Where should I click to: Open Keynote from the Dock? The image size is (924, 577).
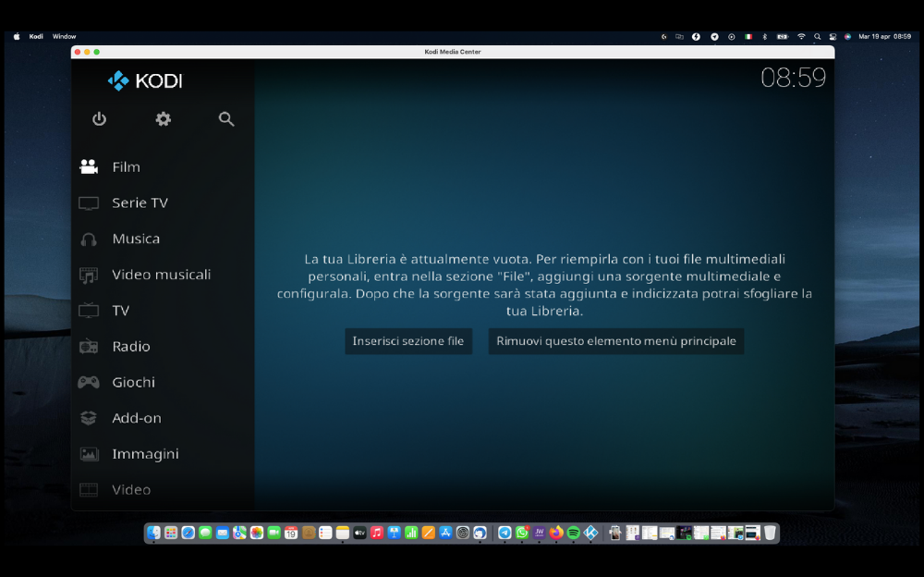coord(395,533)
